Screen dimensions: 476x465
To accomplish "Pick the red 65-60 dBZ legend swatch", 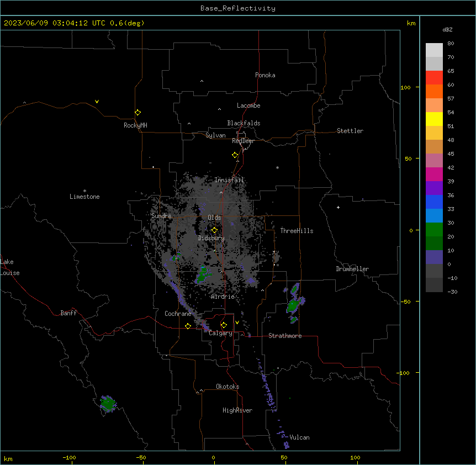I will pos(434,77).
